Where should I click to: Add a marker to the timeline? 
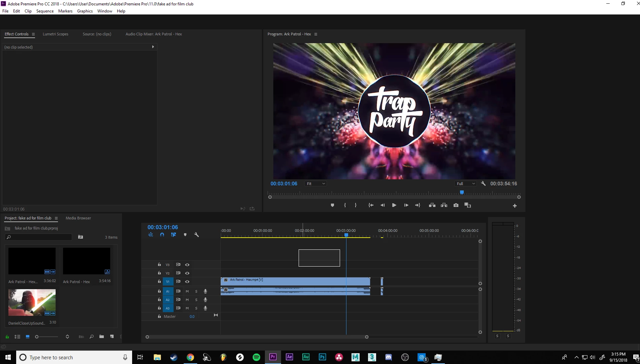185,235
